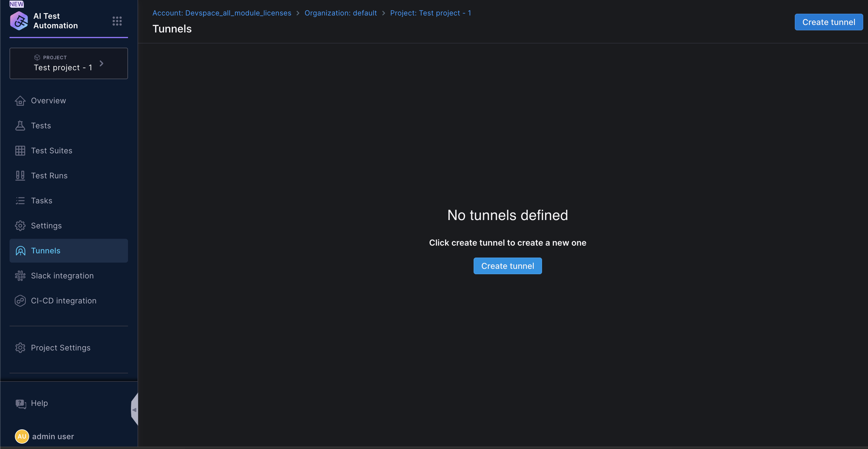Screen dimensions: 868x449
Task: Open Project Settings
Action: (x=60, y=347)
